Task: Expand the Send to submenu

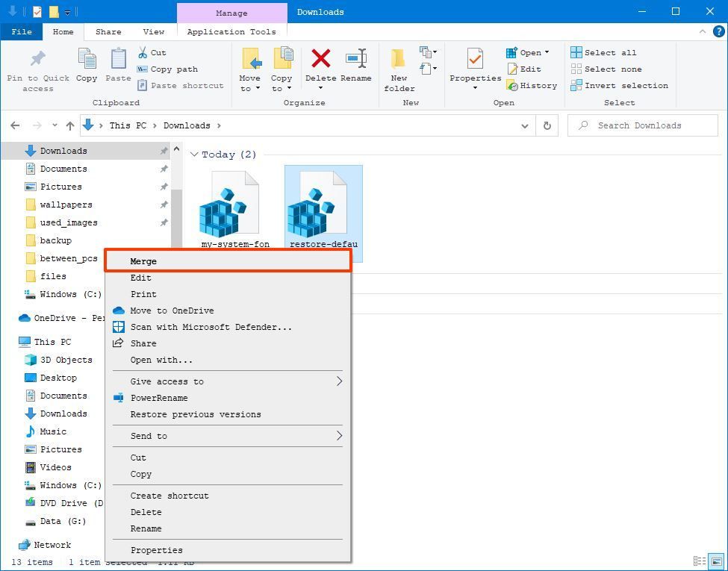Action: [x=224, y=435]
